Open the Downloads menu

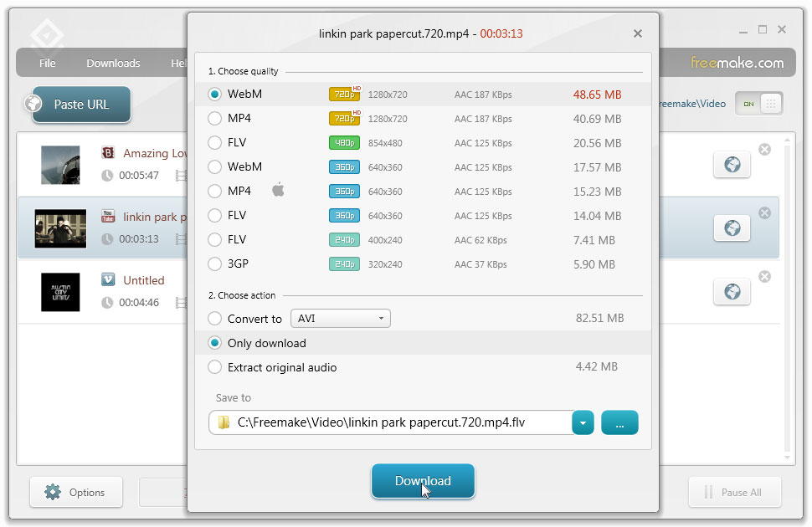[x=113, y=64]
